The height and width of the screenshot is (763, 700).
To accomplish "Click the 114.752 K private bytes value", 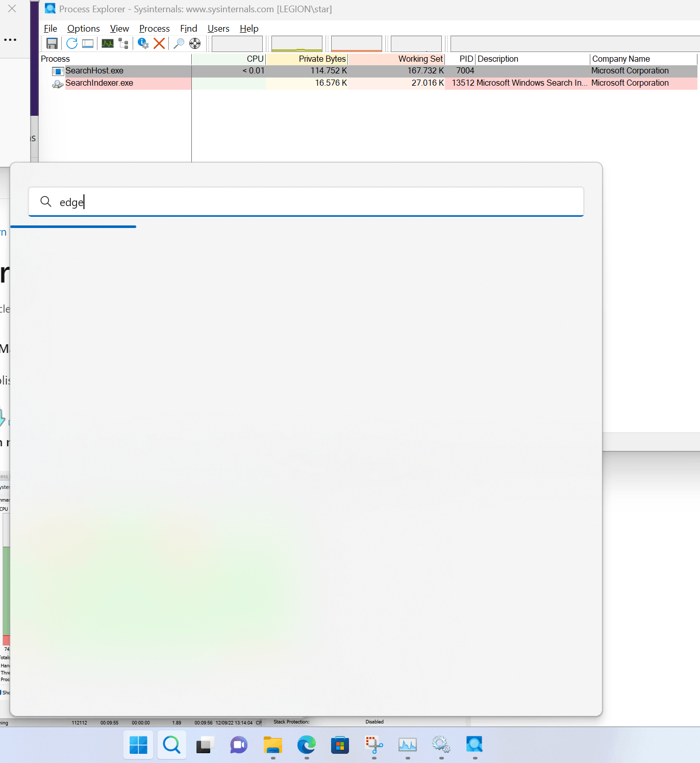I will coord(329,71).
